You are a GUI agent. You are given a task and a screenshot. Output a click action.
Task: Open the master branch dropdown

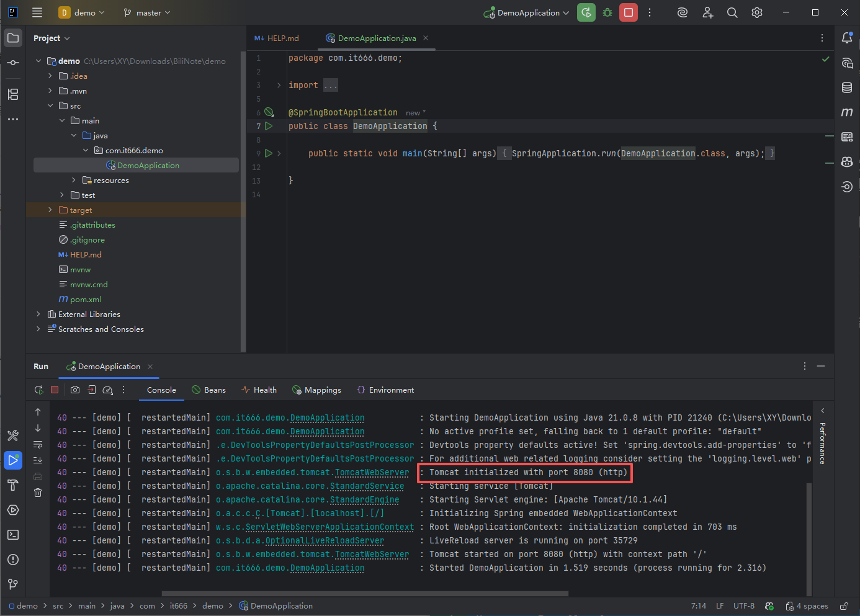147,12
